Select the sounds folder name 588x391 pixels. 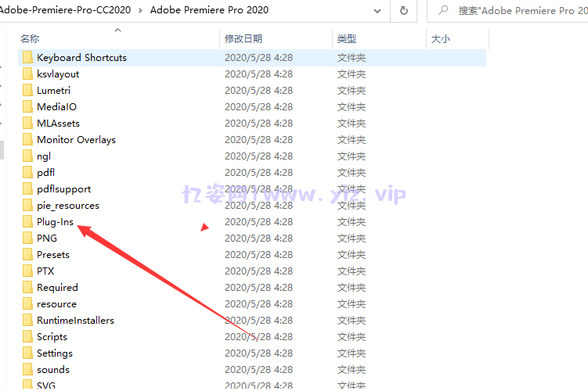53,370
